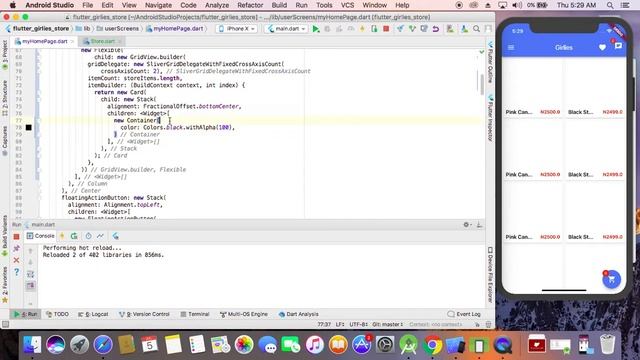The image size is (640, 360).
Task: Open the Dart Analysis tool window
Action: tap(298, 314)
